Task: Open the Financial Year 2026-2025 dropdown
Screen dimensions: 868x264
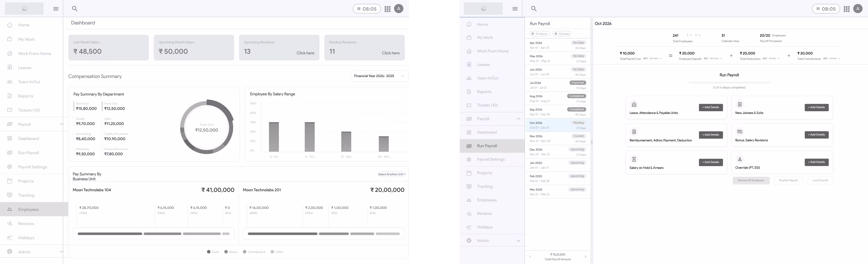Action: click(x=379, y=76)
